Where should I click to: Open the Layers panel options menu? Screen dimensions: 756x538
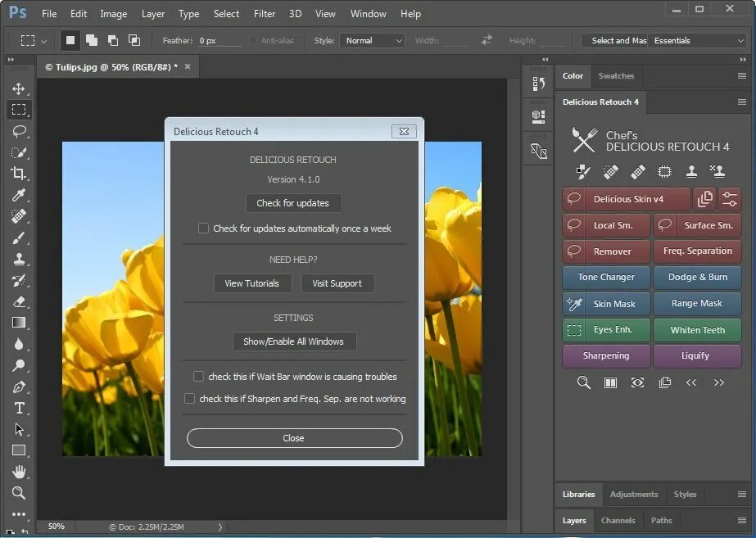[742, 520]
